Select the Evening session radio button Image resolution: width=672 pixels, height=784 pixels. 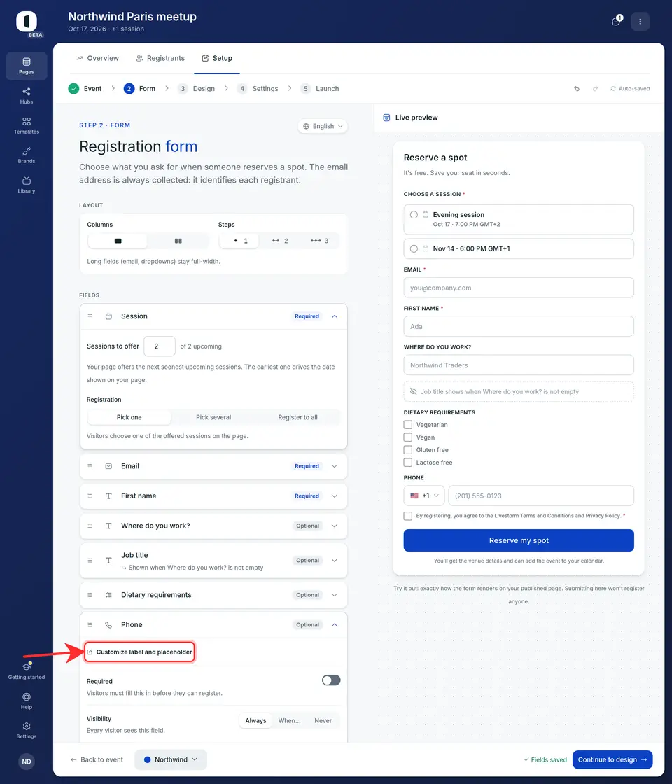pyautogui.click(x=414, y=214)
